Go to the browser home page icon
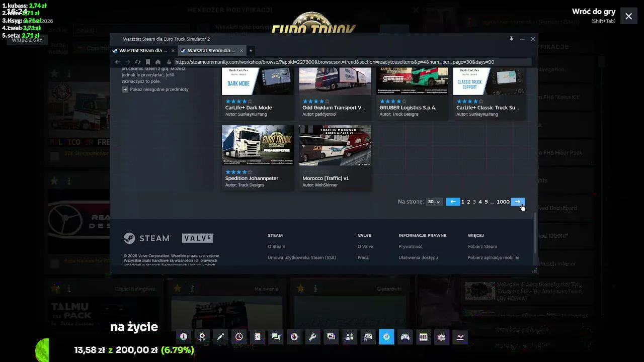644x362 pixels. pos(158,62)
